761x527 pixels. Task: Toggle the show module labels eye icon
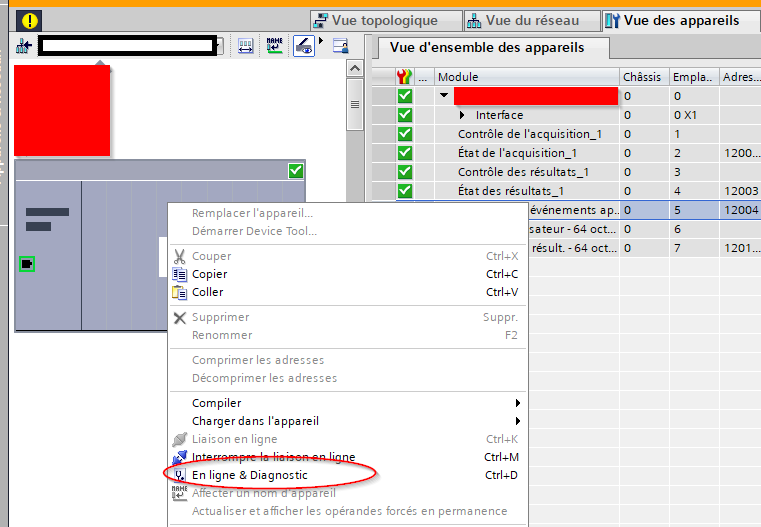304,46
